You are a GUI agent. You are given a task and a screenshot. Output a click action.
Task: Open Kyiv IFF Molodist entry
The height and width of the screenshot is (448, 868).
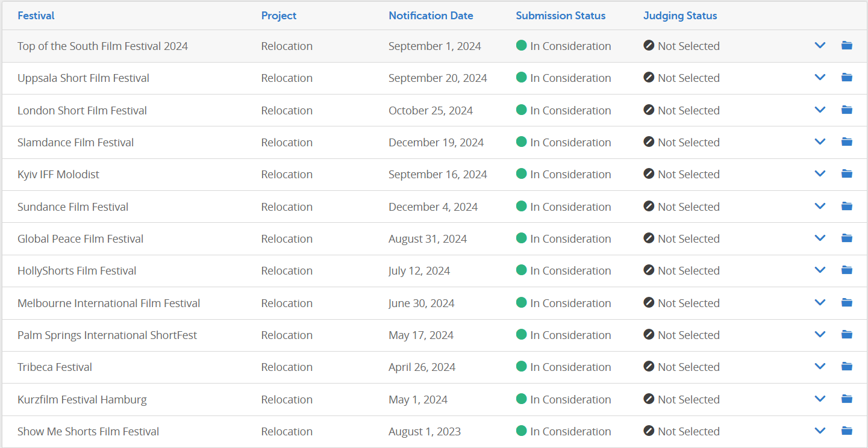tap(58, 175)
